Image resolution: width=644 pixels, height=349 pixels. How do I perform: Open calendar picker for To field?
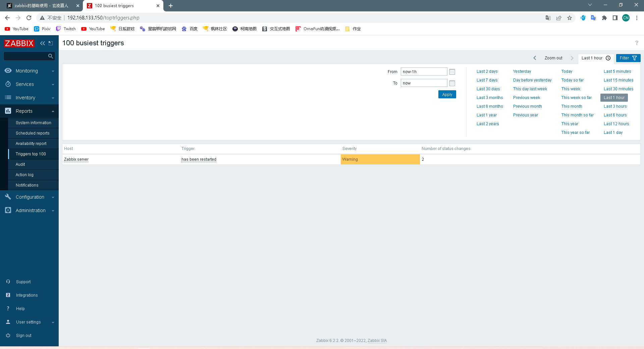pos(452,83)
